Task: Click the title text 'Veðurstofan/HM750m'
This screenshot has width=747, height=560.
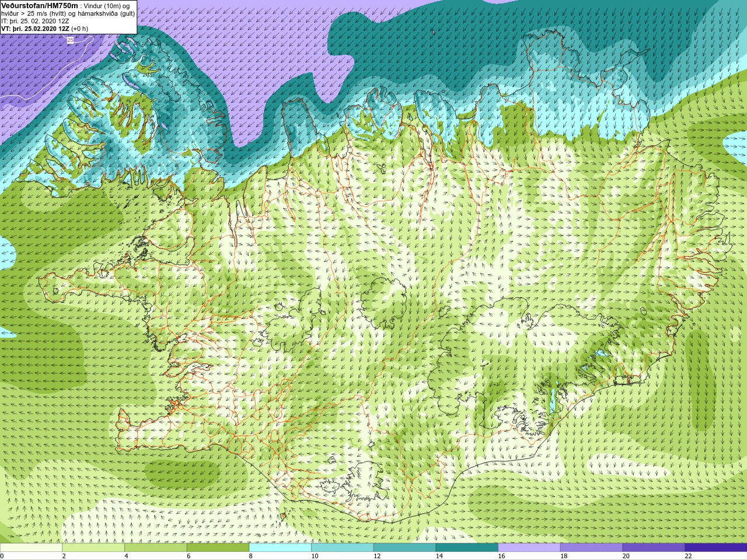Action: coord(39,6)
